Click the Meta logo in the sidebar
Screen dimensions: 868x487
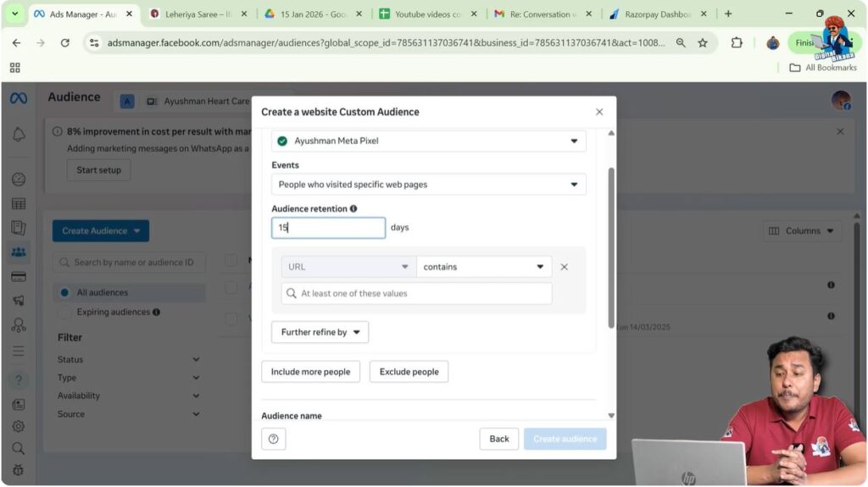(x=19, y=98)
